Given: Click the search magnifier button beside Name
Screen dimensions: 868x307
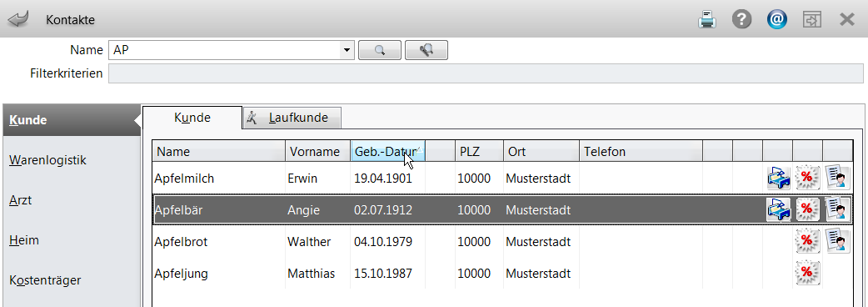Looking at the screenshot, I should (380, 50).
